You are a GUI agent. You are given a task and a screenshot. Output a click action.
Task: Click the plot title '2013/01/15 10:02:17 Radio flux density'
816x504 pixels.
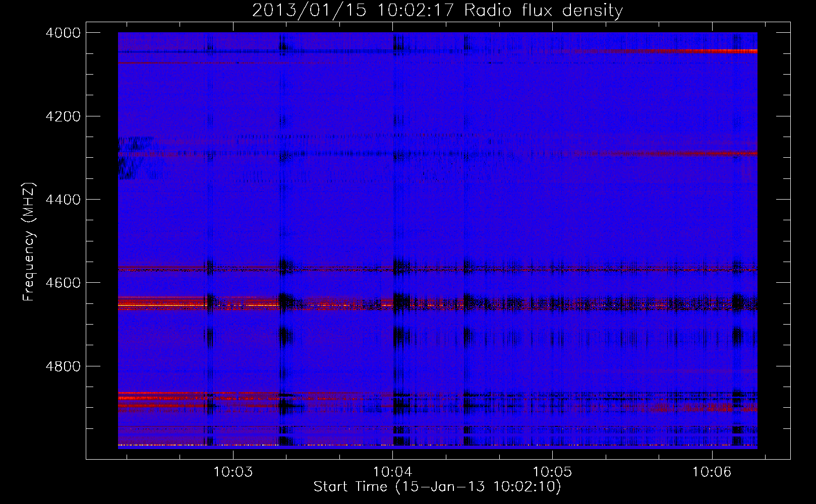[437, 11]
